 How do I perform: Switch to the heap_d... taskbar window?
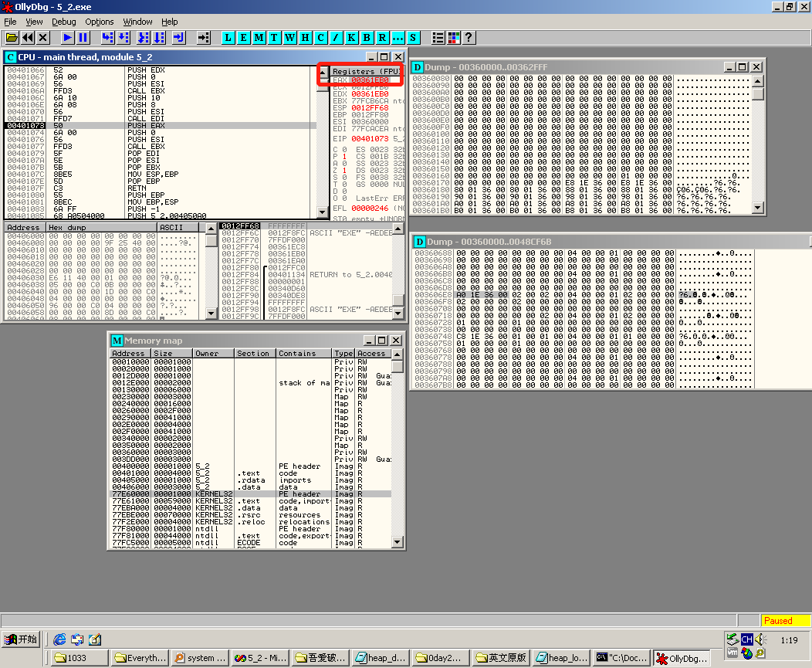[x=380, y=658]
